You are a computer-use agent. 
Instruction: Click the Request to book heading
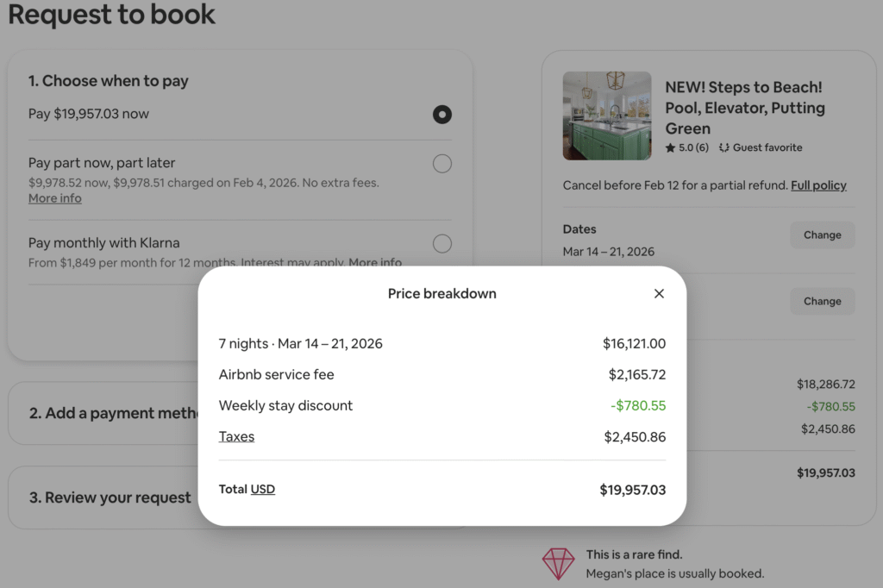click(x=111, y=14)
